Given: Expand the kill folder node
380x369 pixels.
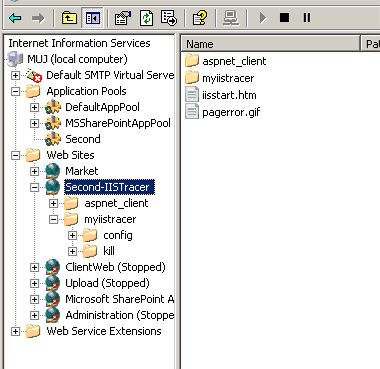Looking at the screenshot, I should [x=72, y=251].
